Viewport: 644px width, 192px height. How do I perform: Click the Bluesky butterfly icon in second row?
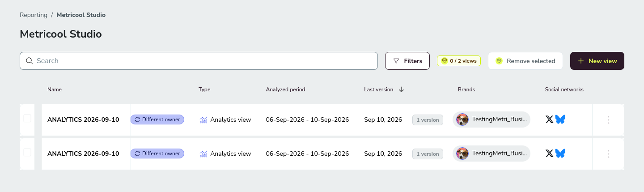tap(560, 154)
